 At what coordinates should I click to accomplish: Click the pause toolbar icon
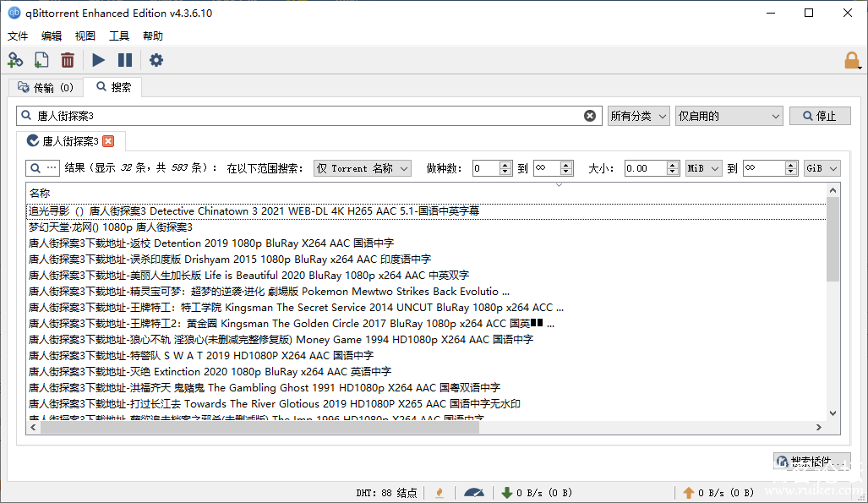point(125,60)
